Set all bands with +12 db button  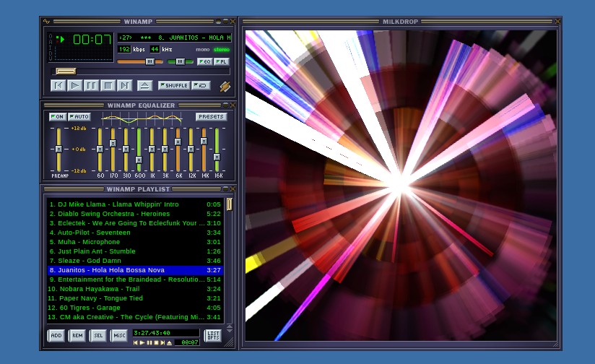tap(79, 129)
